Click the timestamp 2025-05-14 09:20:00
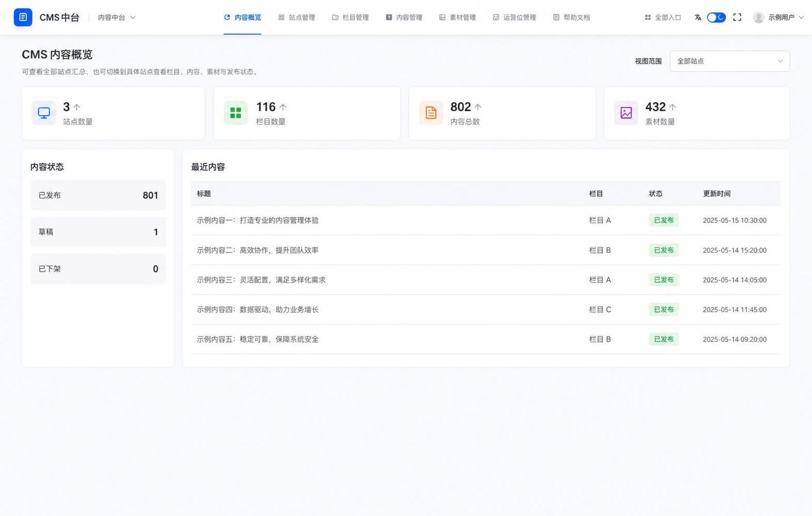Viewport: 812px width, 516px height. tap(735, 340)
